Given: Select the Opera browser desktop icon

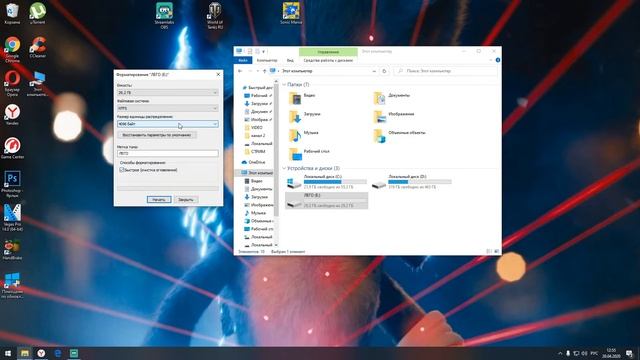Looking at the screenshot, I should [12, 83].
